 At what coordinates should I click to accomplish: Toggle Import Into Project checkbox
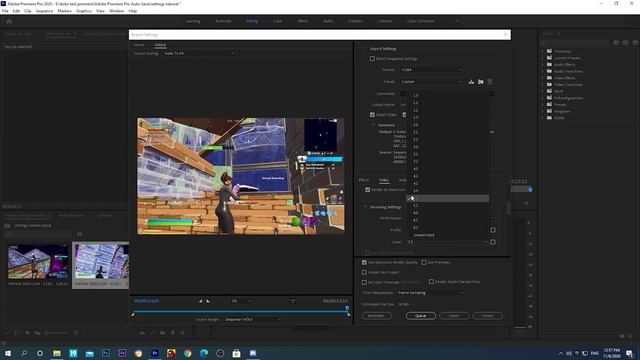364,272
